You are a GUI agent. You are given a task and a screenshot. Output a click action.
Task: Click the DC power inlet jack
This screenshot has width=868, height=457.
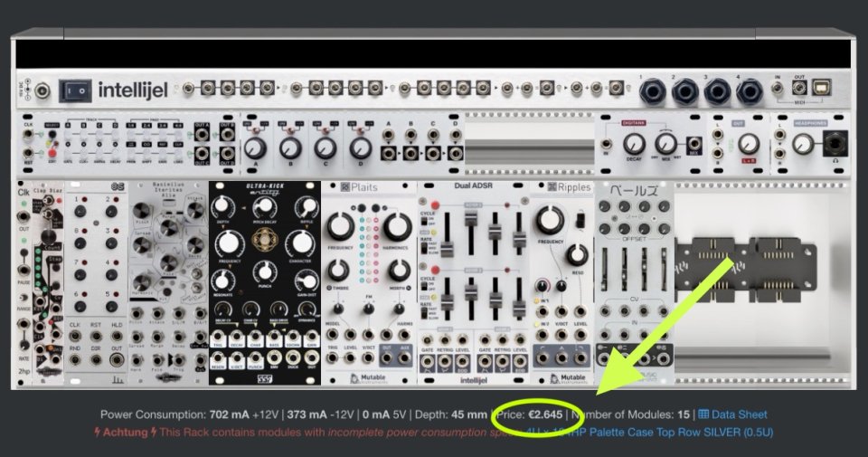pos(42,90)
